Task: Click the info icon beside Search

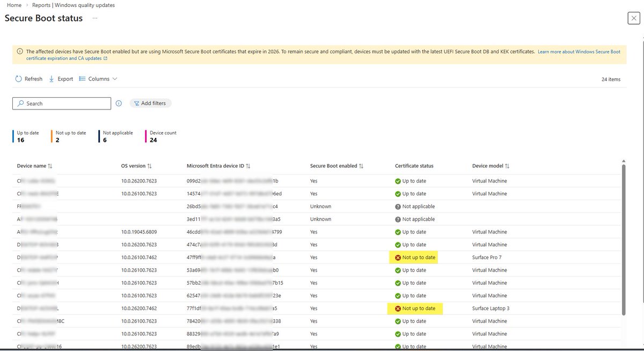Action: pyautogui.click(x=119, y=104)
